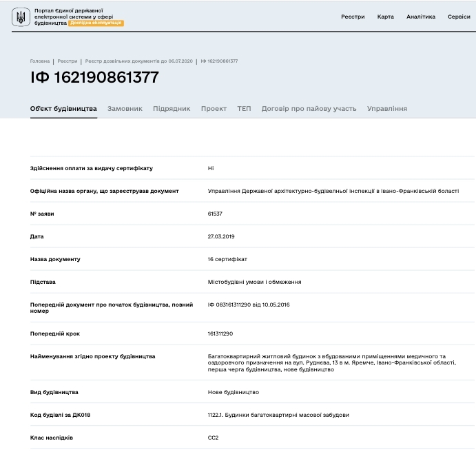Click the Управління Державної архітектурно-будівельної інспекції value
This screenshot has height=452, width=476.
(x=333, y=191)
